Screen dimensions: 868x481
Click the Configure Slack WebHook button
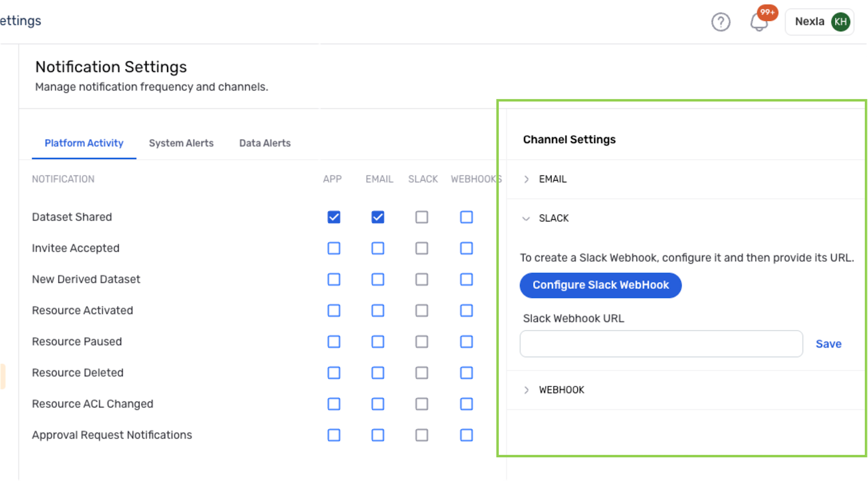600,285
